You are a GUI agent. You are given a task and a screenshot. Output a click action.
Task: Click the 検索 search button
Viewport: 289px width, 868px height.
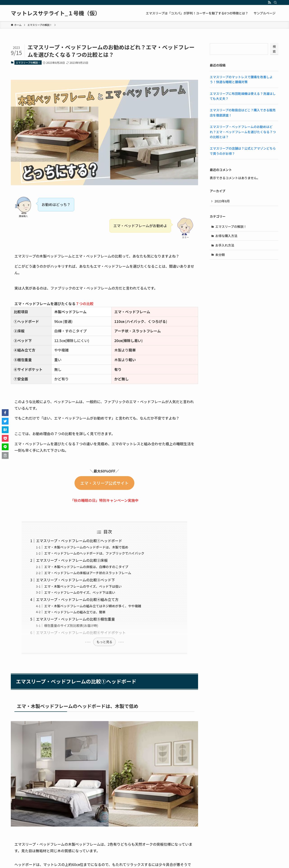[x=274, y=49]
